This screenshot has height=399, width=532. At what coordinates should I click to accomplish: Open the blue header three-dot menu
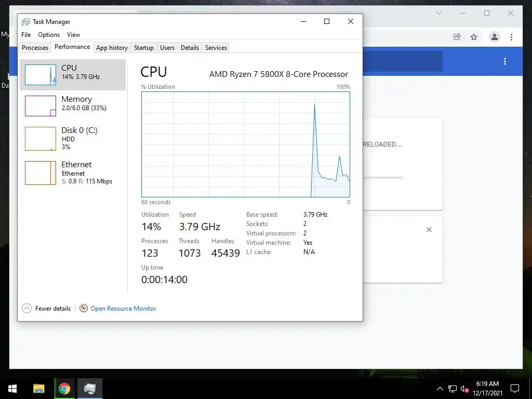coord(505,61)
